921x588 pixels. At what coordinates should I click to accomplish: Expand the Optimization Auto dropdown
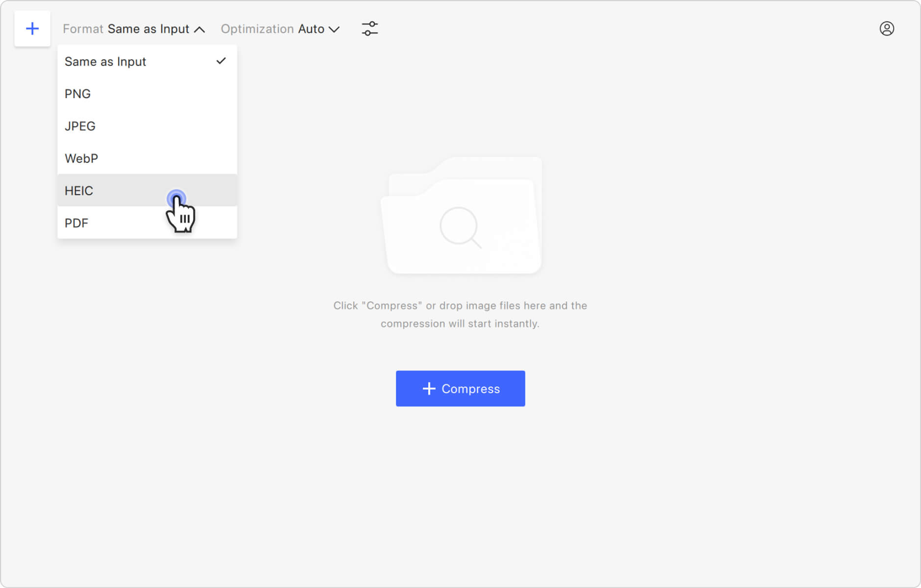tap(334, 30)
